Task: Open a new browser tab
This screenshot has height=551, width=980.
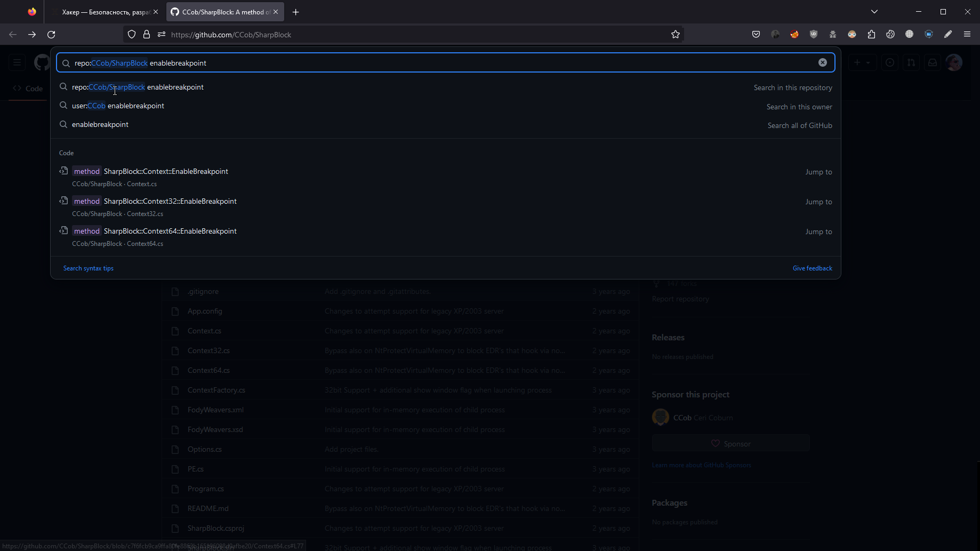Action: (x=296, y=12)
